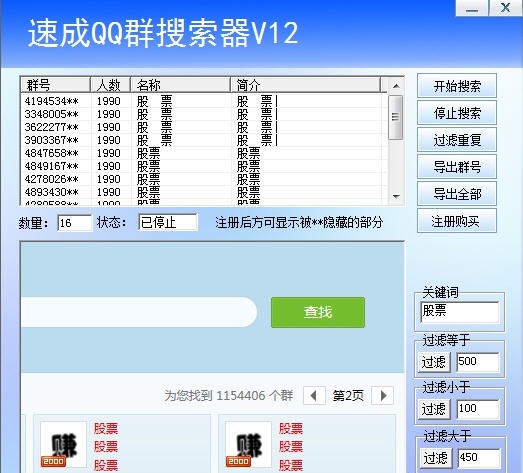The height and width of the screenshot is (473, 523).
Task: Click the 开始搜索 button
Action: 457,86
